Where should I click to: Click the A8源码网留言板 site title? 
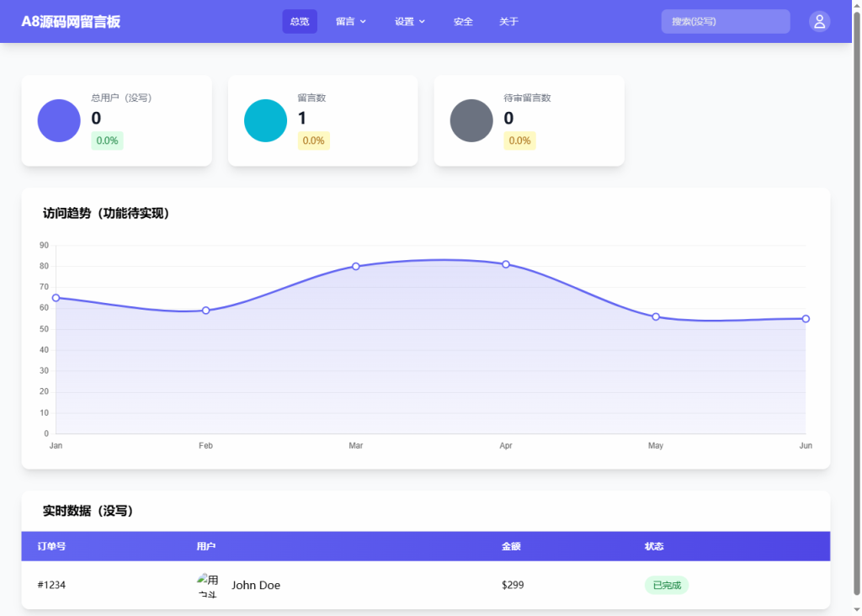[x=71, y=21]
